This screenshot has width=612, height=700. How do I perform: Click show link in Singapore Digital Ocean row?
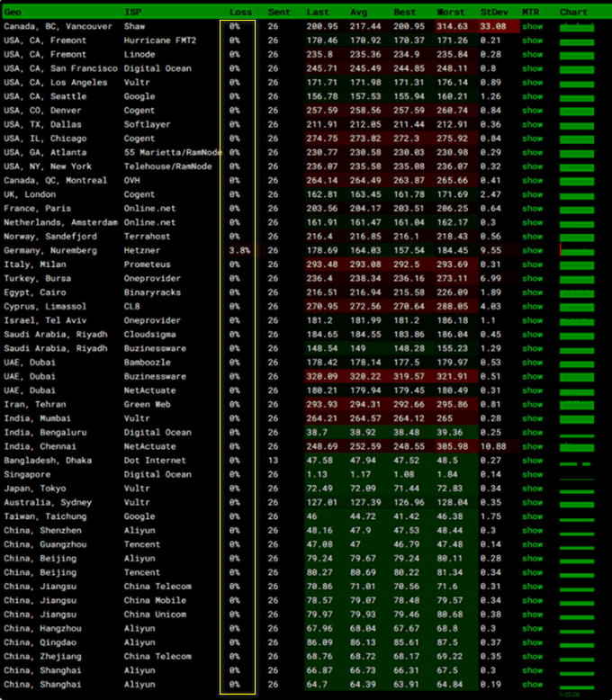coord(532,475)
